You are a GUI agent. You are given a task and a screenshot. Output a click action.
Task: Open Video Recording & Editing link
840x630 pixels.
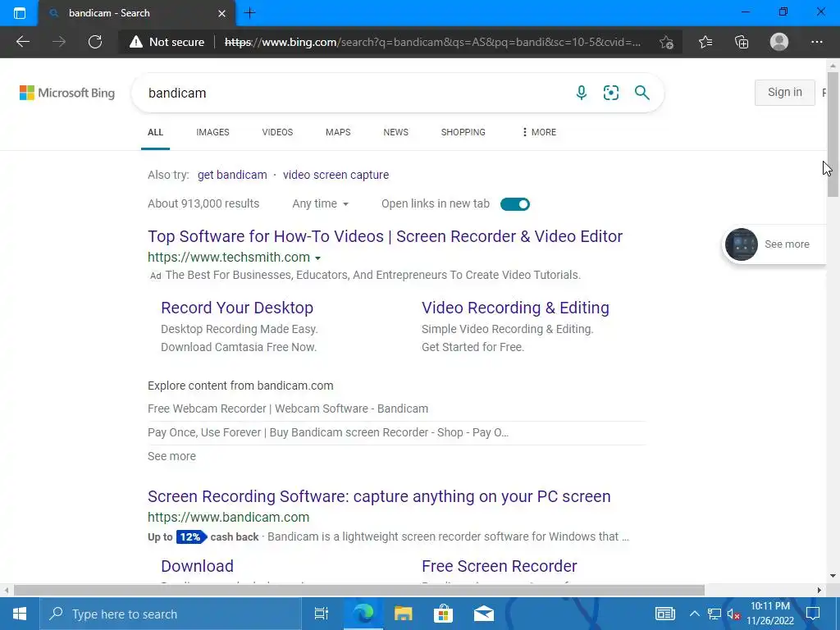515,308
